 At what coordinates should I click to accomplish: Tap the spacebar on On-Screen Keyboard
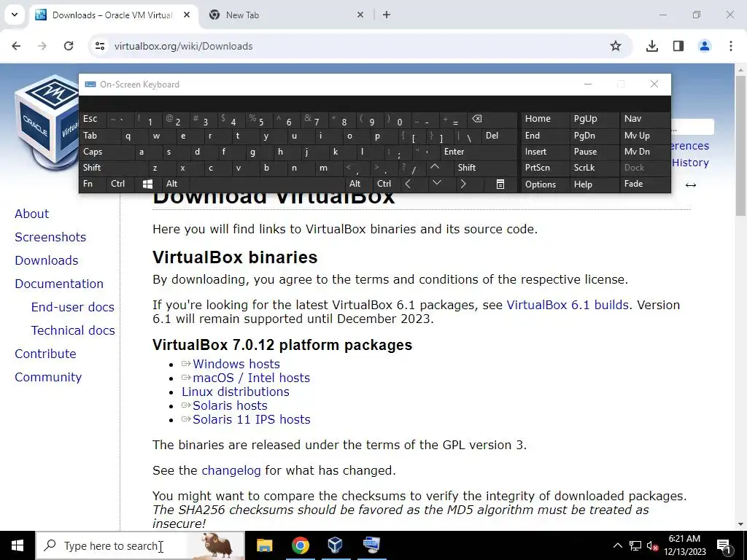(268, 184)
